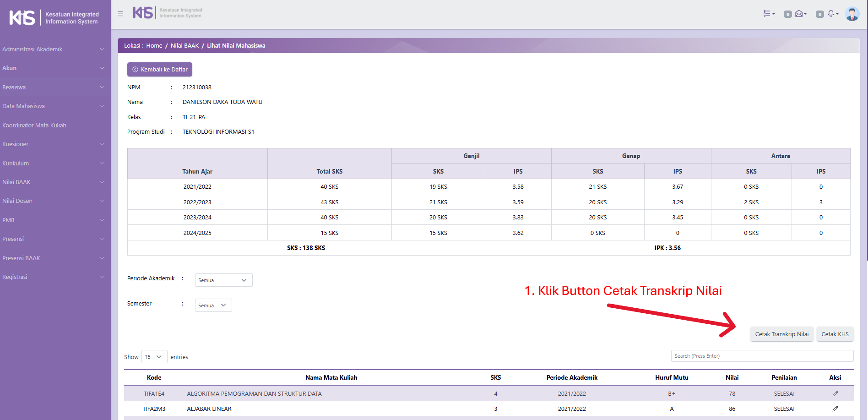Image resolution: width=868 pixels, height=420 pixels.
Task: Click the Home breadcrumb link
Action: 154,46
